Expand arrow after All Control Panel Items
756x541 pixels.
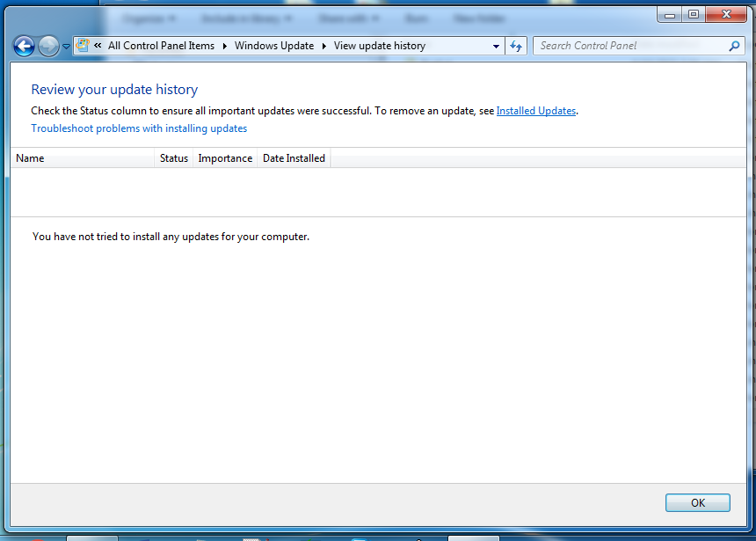pyautogui.click(x=225, y=46)
